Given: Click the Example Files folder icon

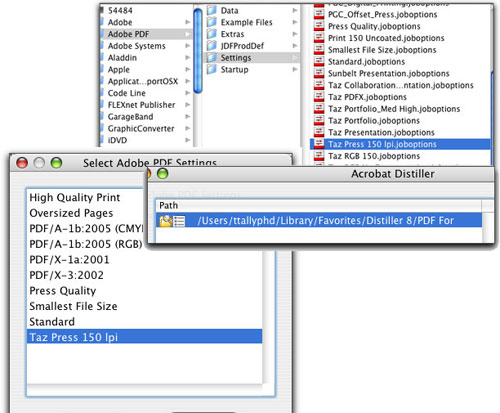Looking at the screenshot, I should point(212,22).
